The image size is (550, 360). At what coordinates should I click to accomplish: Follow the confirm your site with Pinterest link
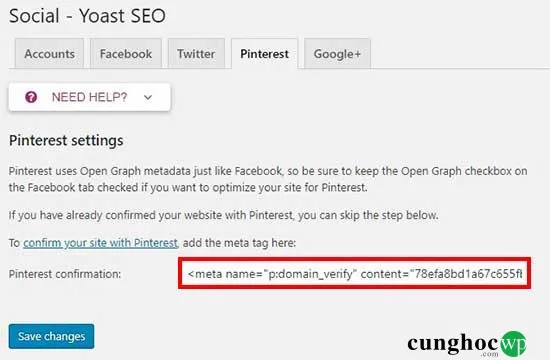(x=101, y=243)
